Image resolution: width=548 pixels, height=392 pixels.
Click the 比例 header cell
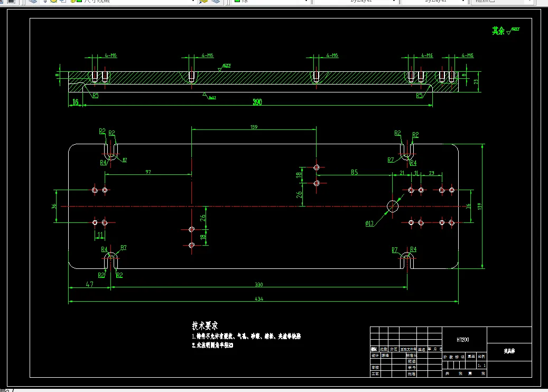[x=481, y=357]
